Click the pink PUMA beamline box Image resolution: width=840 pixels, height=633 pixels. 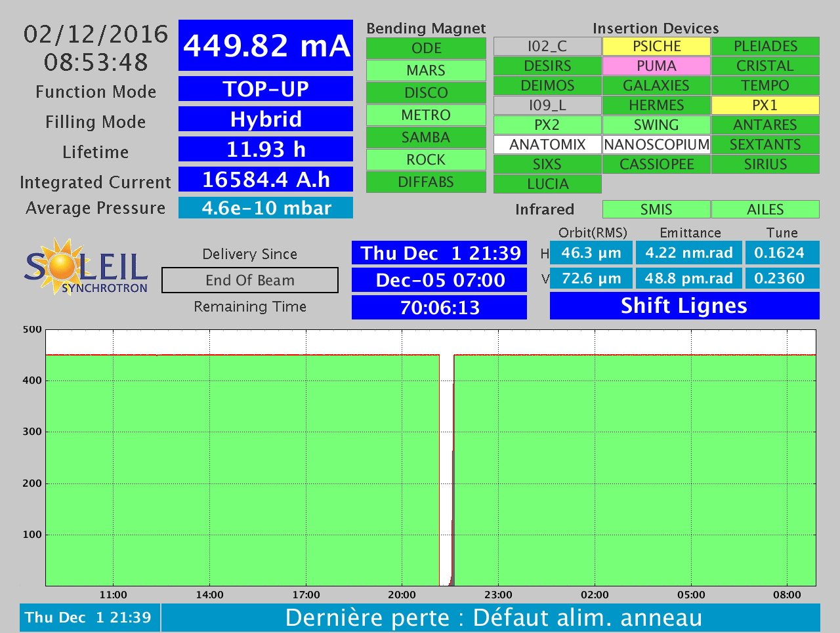point(656,66)
